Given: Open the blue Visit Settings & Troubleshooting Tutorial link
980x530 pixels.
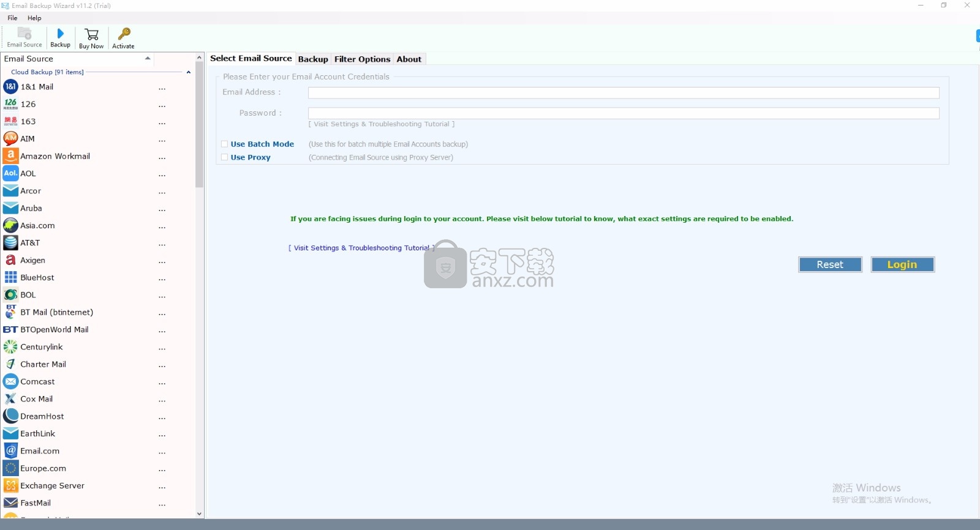Looking at the screenshot, I should [361, 248].
